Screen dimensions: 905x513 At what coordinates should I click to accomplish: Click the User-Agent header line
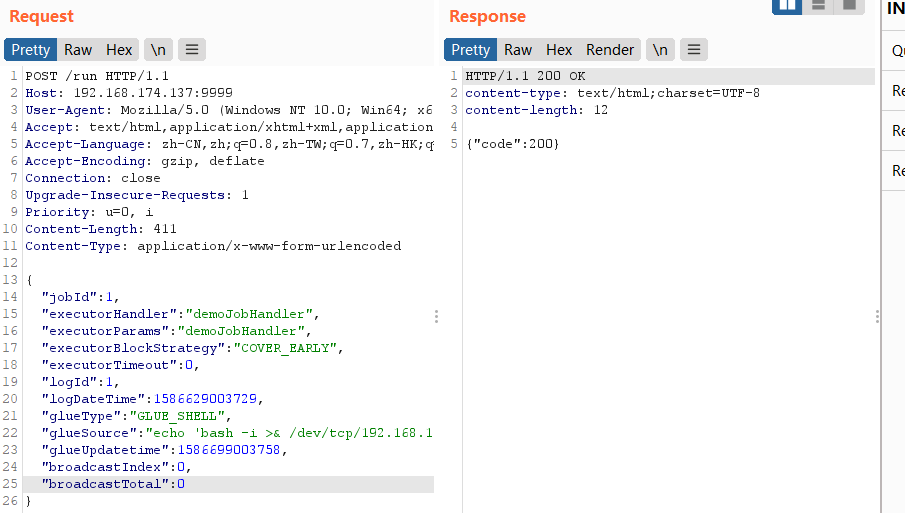[229, 110]
